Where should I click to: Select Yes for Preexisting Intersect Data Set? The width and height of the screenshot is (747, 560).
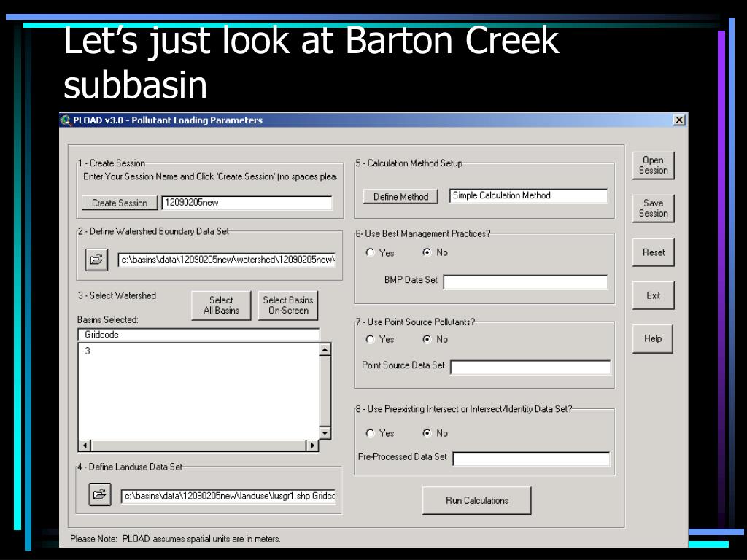370,433
